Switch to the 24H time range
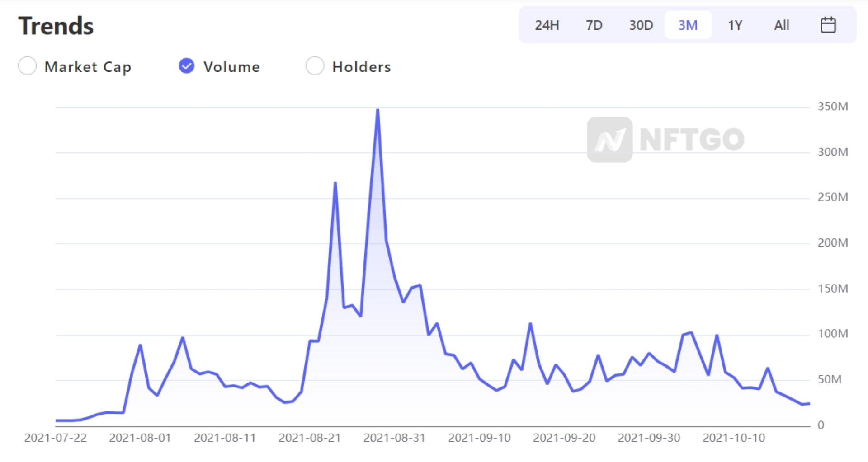The height and width of the screenshot is (462, 868). coord(547,25)
